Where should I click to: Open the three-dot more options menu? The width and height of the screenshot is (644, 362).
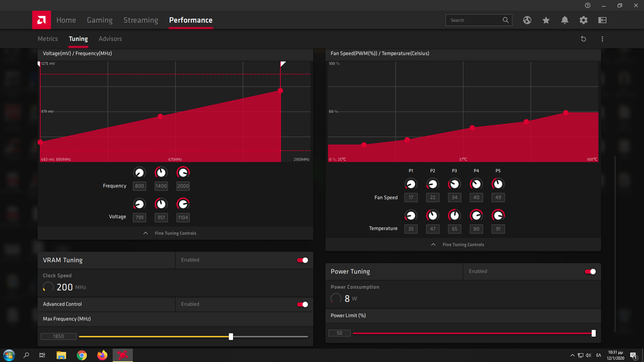pyautogui.click(x=602, y=39)
